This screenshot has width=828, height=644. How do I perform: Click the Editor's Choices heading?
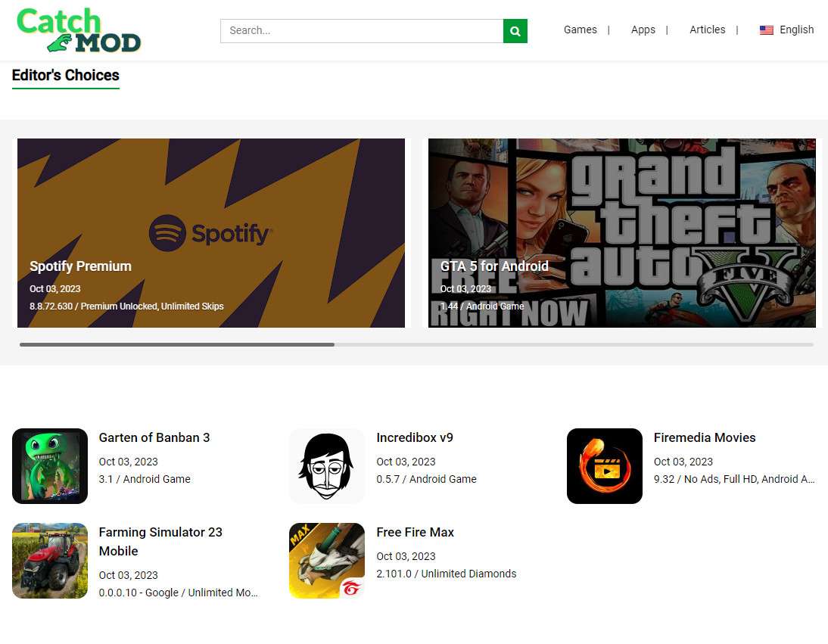(66, 75)
